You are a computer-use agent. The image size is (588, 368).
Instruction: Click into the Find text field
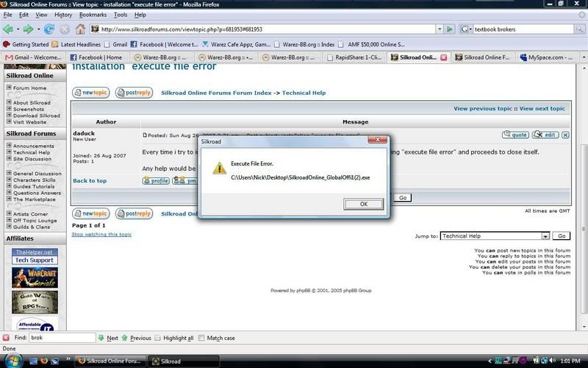click(62, 338)
